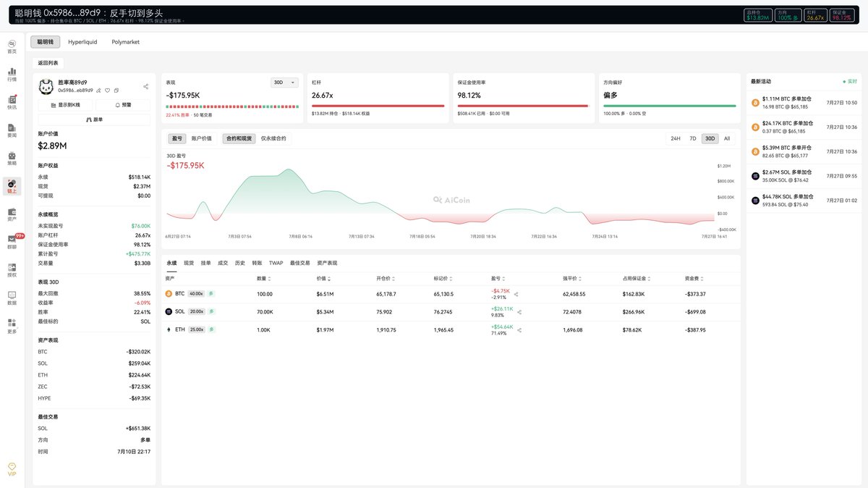Click the panda avatar of 胜率高89d9
Screen dimensions: 868x488
click(x=46, y=87)
